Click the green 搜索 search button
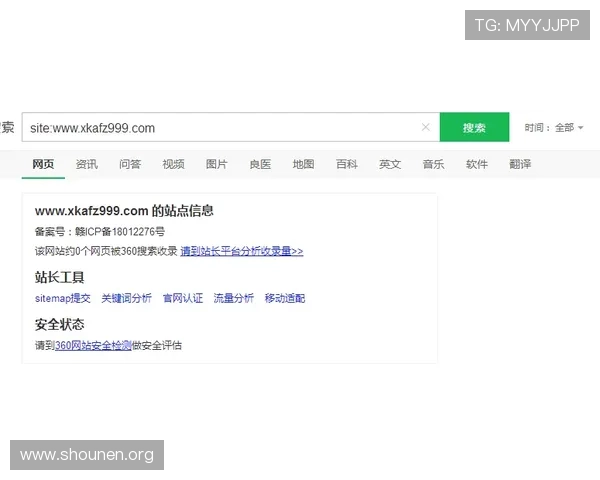Image resolution: width=600 pixels, height=480 pixels. tap(474, 127)
